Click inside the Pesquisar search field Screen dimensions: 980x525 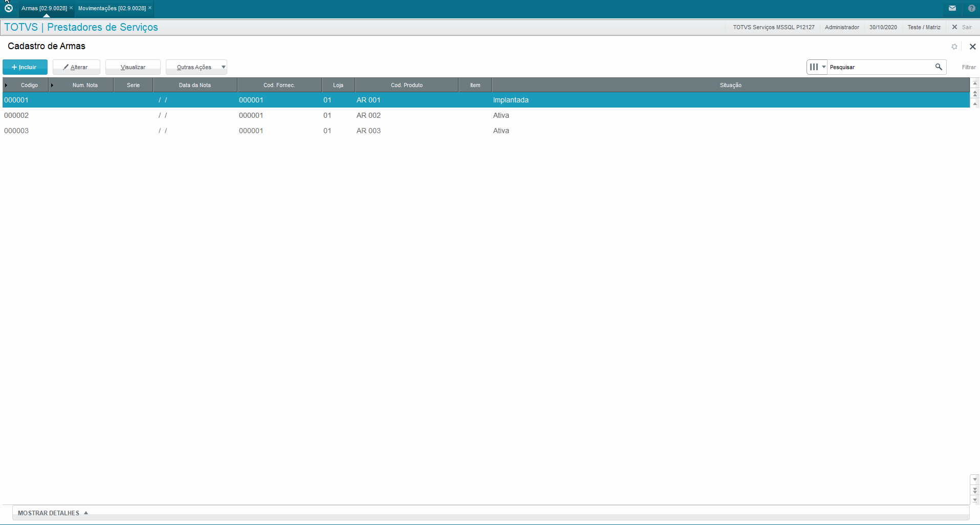pos(880,67)
